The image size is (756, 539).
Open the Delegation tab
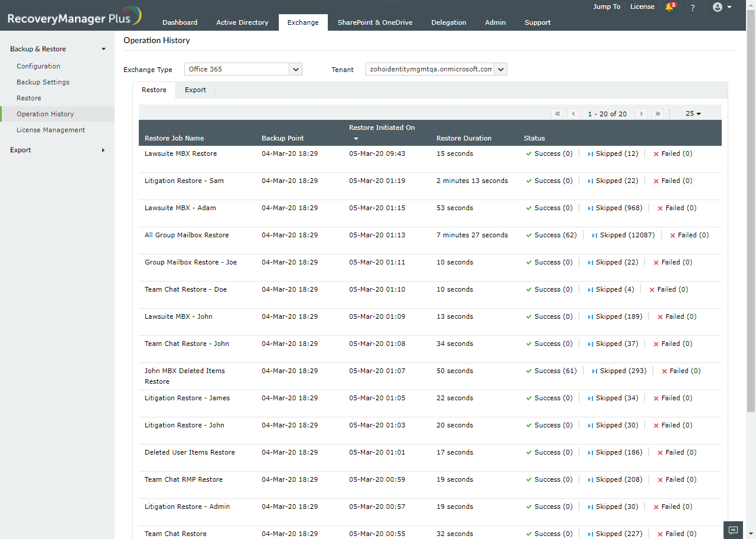pyautogui.click(x=449, y=22)
